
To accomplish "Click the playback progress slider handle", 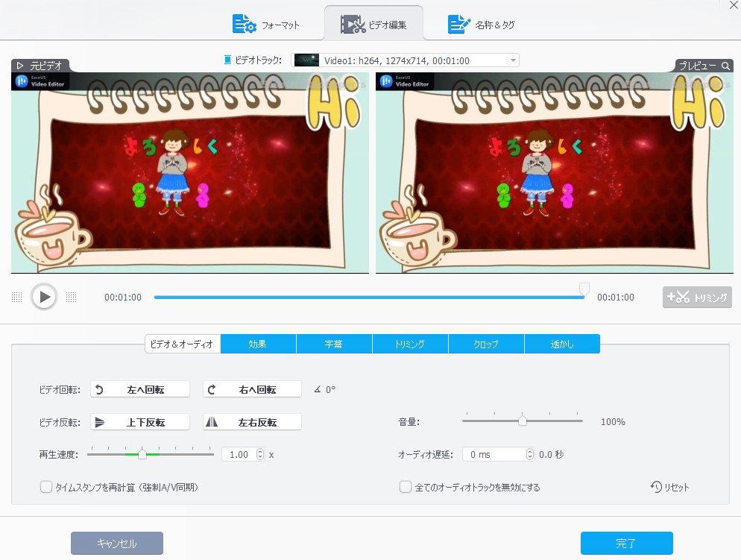I will click(x=584, y=289).
